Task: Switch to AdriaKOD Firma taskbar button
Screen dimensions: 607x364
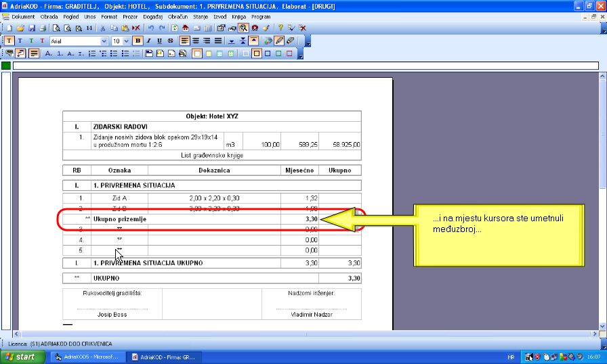Action: [x=165, y=357]
